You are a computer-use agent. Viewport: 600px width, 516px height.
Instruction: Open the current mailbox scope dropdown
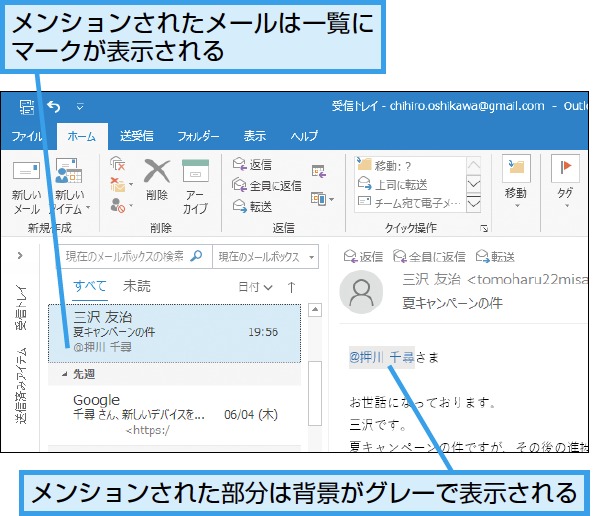266,256
